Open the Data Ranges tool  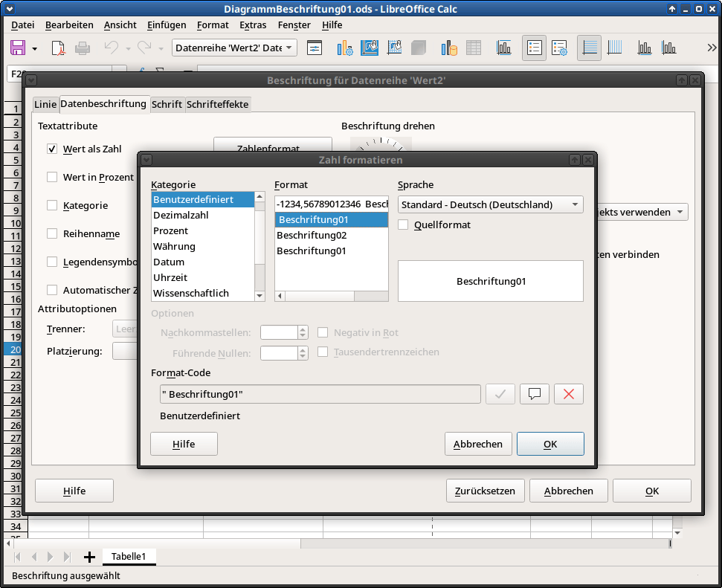coord(449,48)
